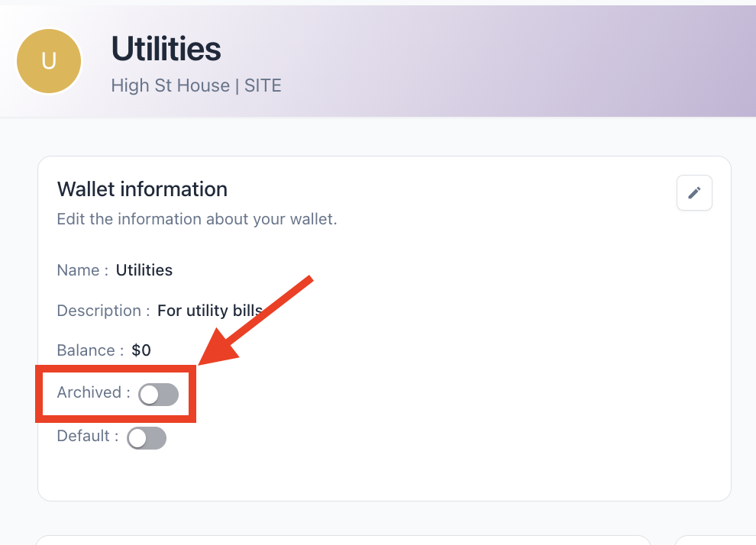Click the Utilities page title
Viewport: 756px width, 545px height.
click(x=166, y=50)
